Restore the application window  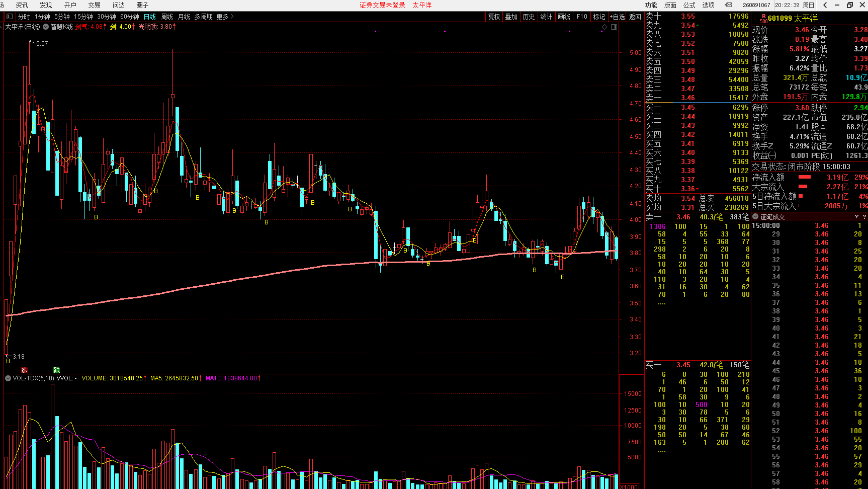pyautogui.click(x=850, y=5)
